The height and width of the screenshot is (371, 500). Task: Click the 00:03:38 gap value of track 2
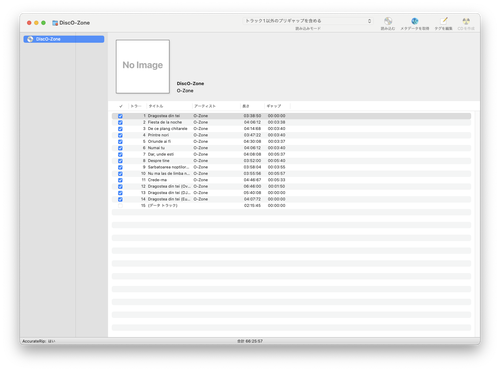point(277,122)
